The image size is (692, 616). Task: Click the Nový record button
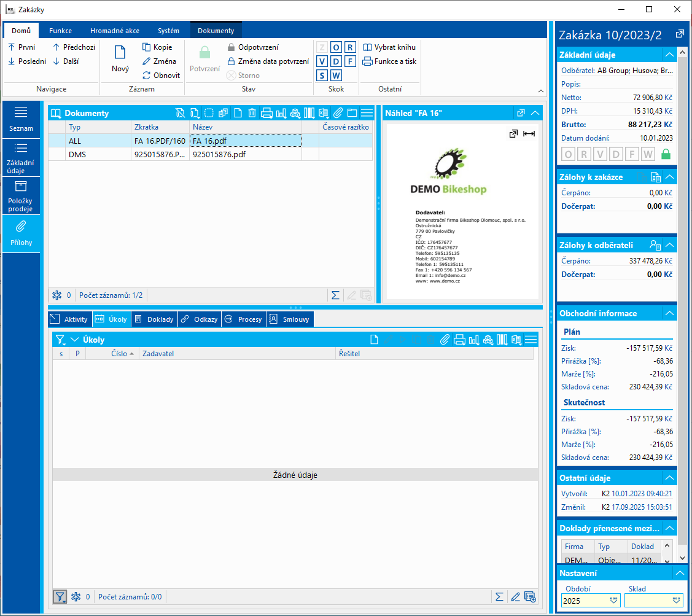tap(120, 59)
